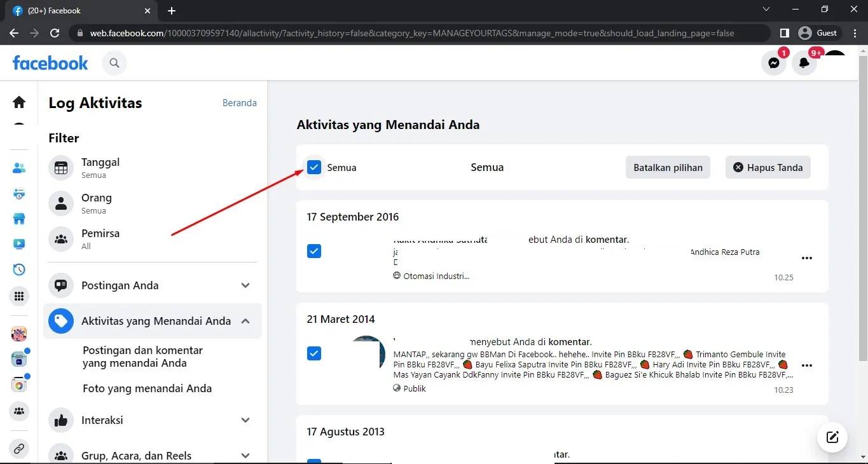Click the 10.25 timestamp

pos(783,277)
